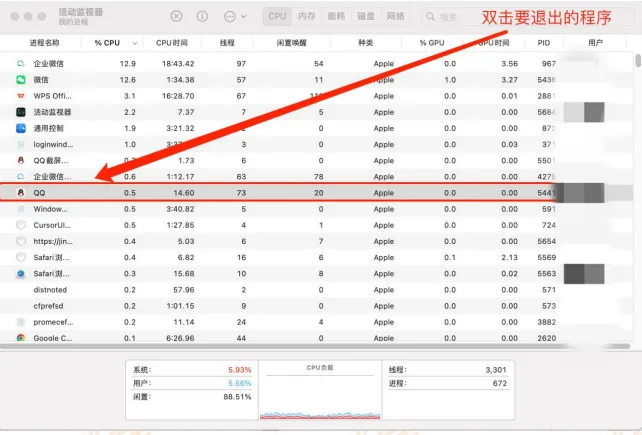Image resolution: width=642 pixels, height=435 pixels.
Task: Open the more actions ellipsis icon
Action: point(230,16)
